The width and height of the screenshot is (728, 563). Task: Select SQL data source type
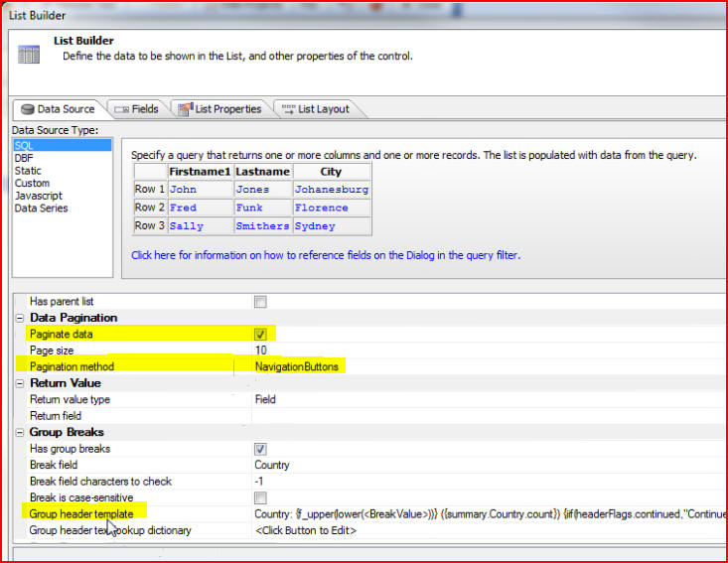[63, 145]
